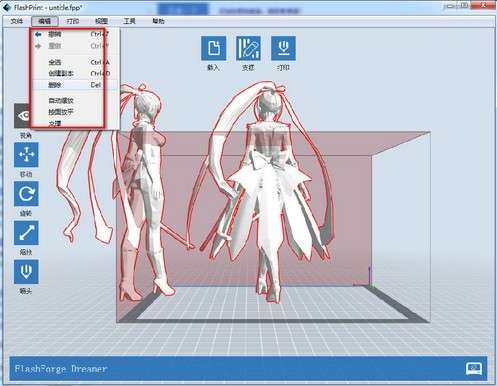Open the File (文件) menu
The width and height of the screenshot is (497, 386).
coord(17,21)
